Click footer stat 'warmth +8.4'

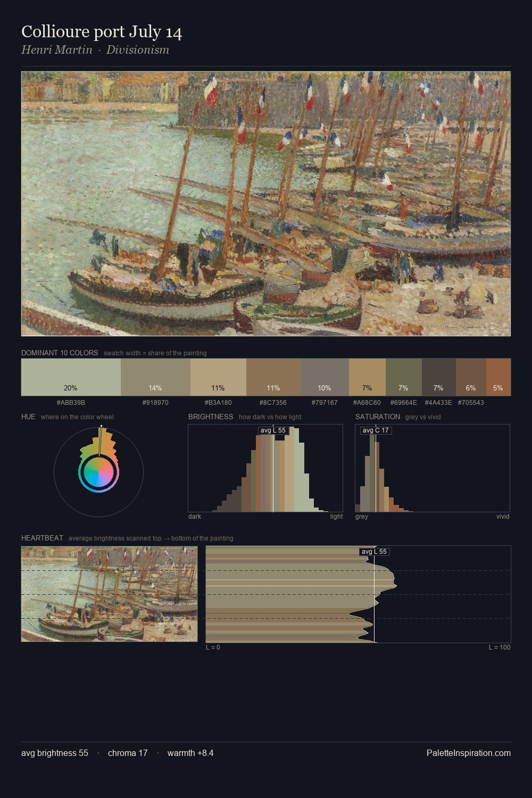tap(190, 753)
